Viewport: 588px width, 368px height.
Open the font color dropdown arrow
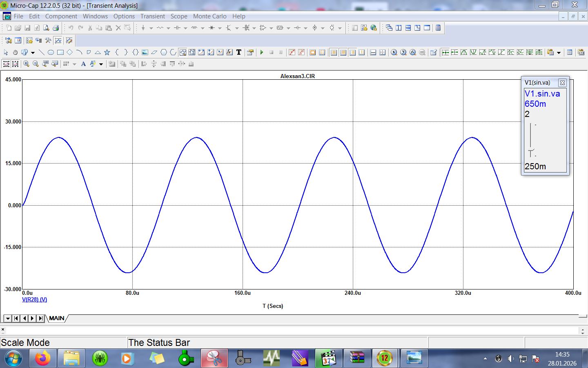click(101, 64)
